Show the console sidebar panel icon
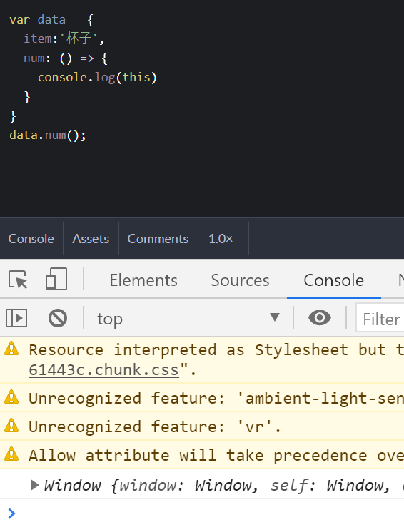This screenshot has width=404, height=532. (16, 318)
